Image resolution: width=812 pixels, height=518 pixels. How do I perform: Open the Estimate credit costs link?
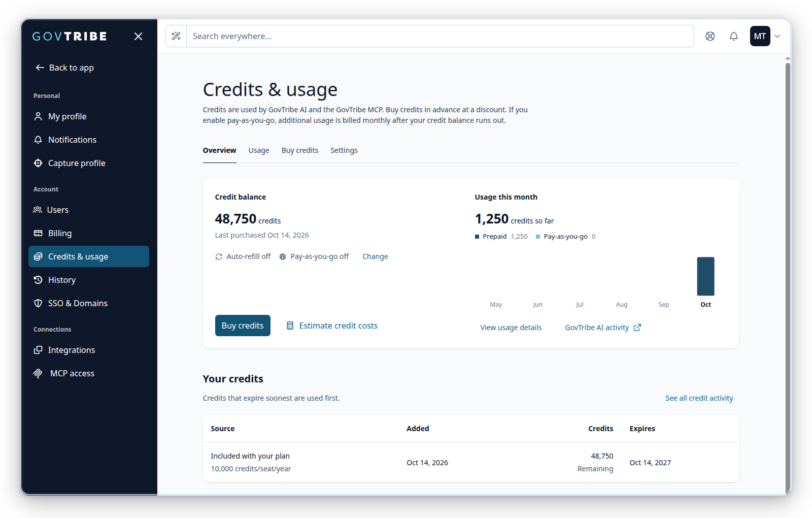(x=332, y=326)
